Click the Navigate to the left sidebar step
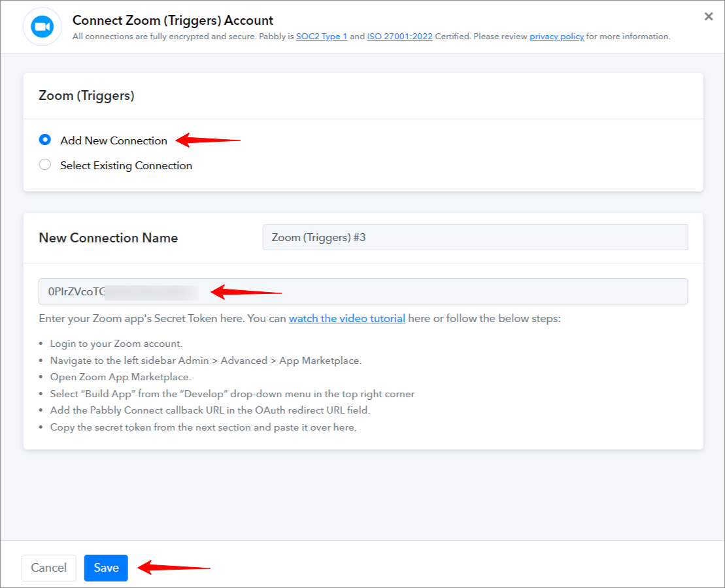 point(206,361)
